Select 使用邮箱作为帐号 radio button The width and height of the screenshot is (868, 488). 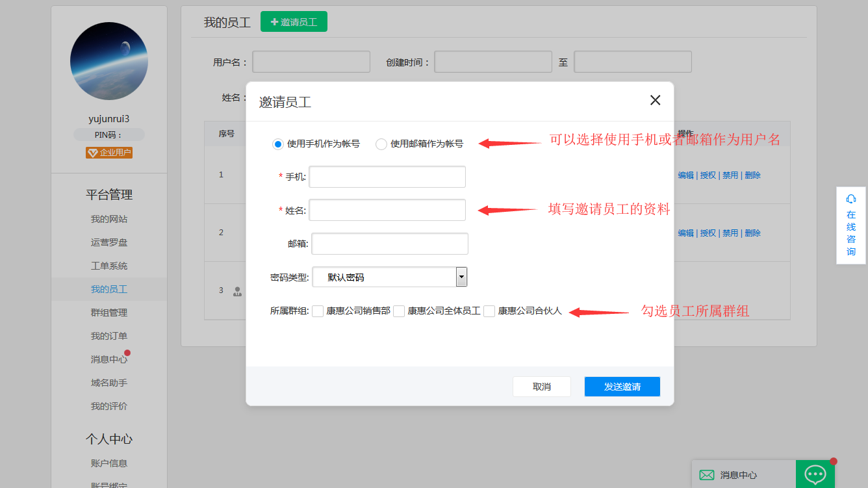[x=381, y=144]
